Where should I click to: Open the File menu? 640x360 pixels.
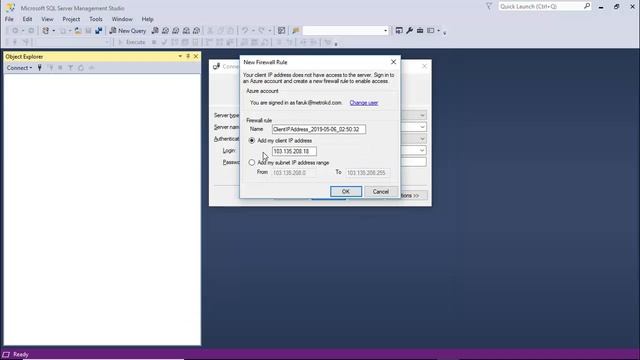pos(9,19)
